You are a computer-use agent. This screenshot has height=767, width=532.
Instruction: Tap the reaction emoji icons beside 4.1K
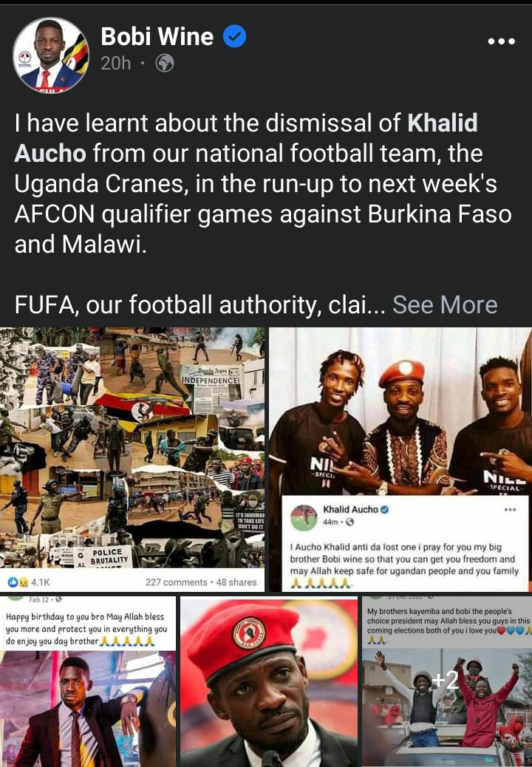coord(18,582)
